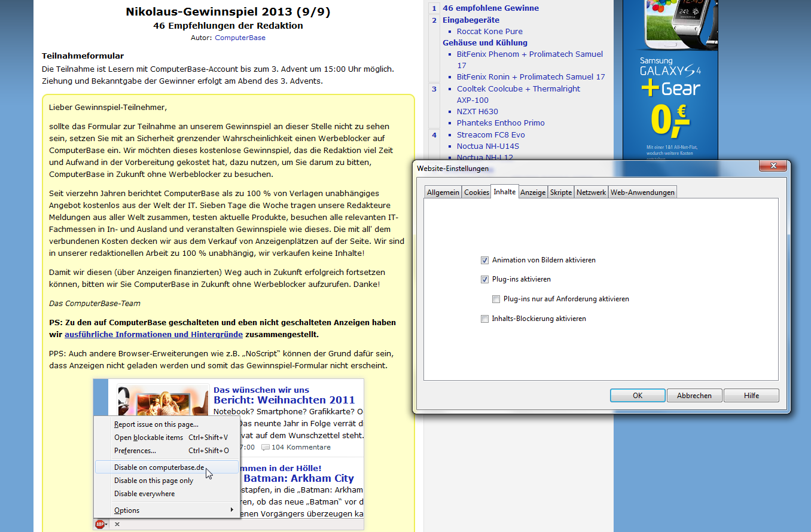Confirm settings with the OK button
This screenshot has height=532, width=811.
point(638,396)
